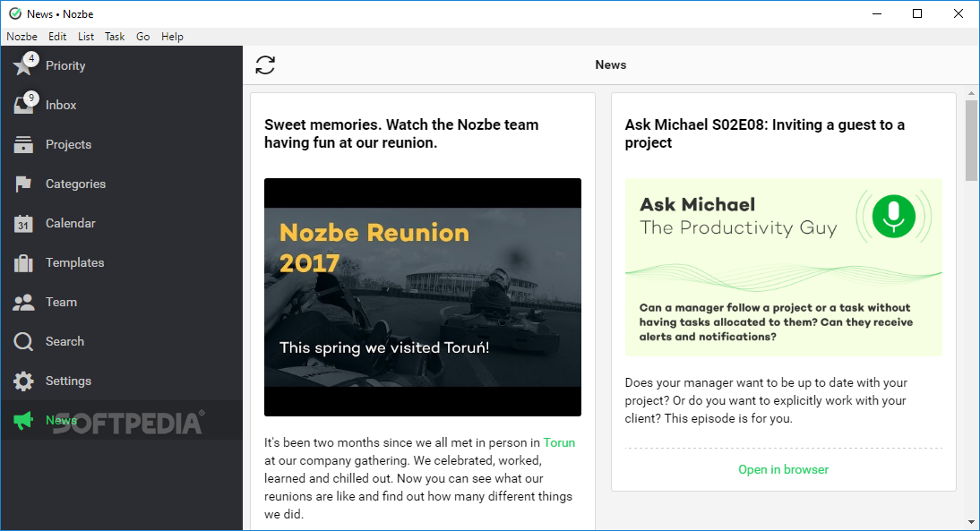Image resolution: width=980 pixels, height=531 pixels.
Task: Click the Nozbe app logo in title bar
Action: coord(15,13)
